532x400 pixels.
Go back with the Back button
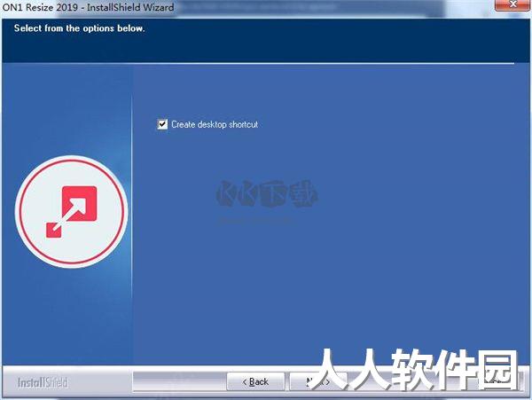pyautogui.click(x=255, y=381)
